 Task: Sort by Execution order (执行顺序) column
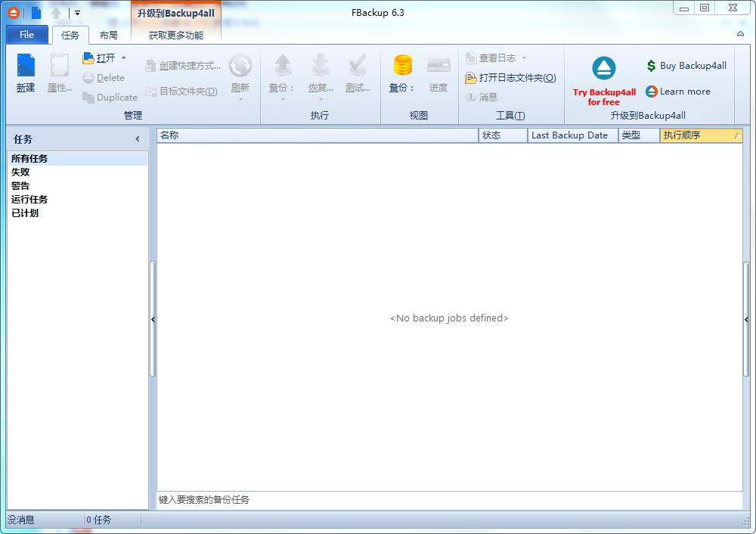point(701,135)
